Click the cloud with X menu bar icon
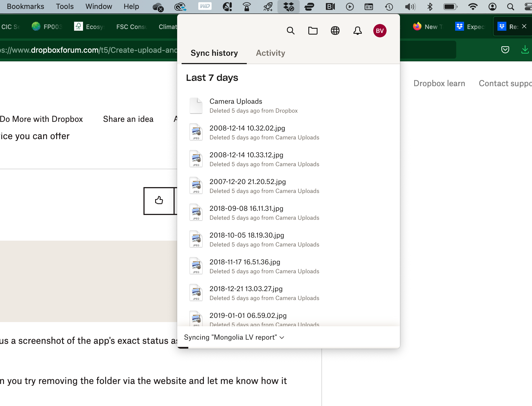This screenshot has height=406, width=532. [158, 7]
